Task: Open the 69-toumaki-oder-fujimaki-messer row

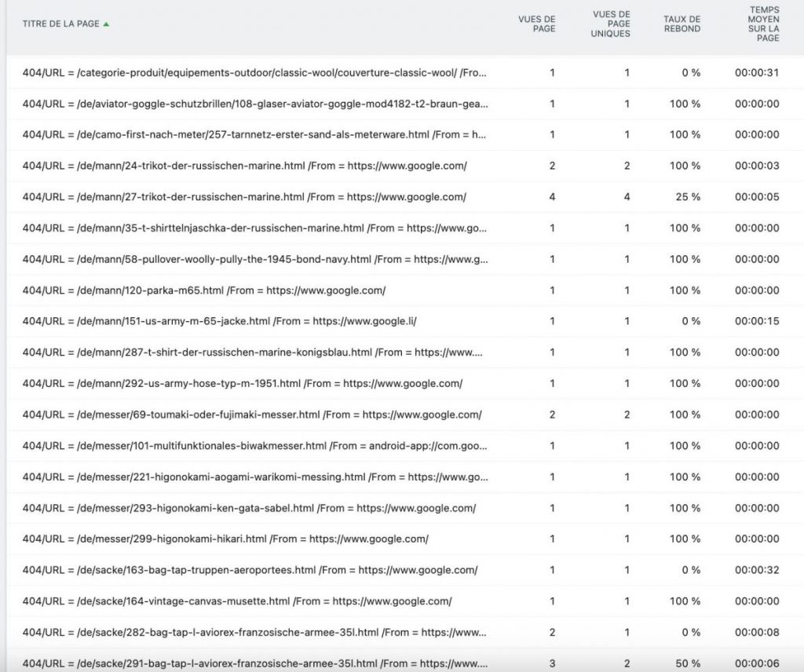Action: [x=252, y=415]
